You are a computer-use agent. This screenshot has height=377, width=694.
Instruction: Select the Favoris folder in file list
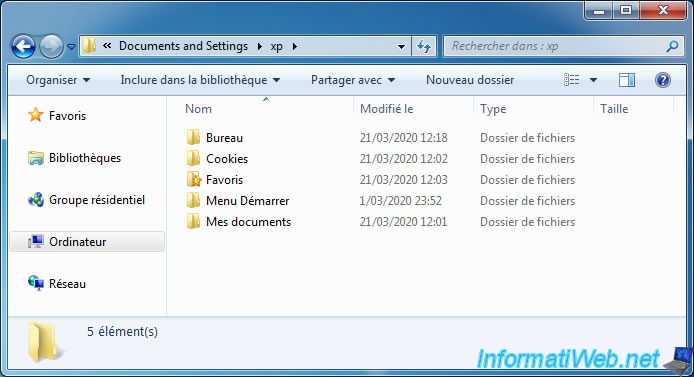[224, 180]
